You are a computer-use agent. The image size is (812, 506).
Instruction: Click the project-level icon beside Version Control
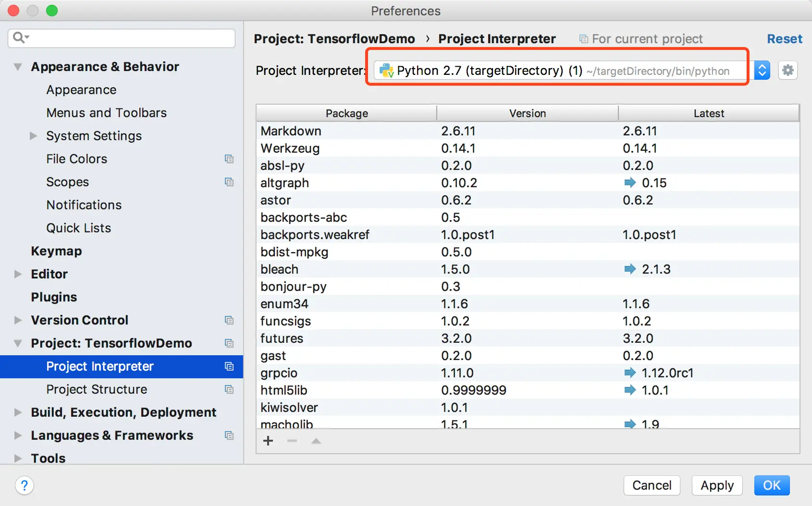(229, 320)
